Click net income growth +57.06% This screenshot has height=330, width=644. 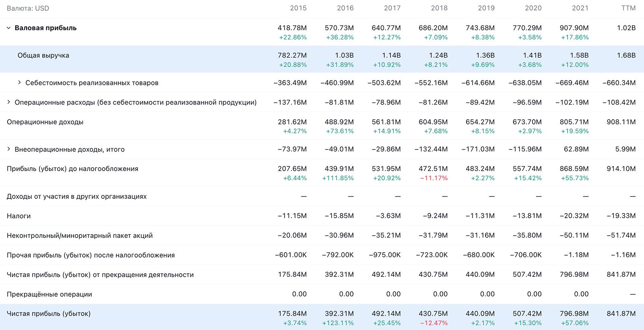(x=575, y=323)
